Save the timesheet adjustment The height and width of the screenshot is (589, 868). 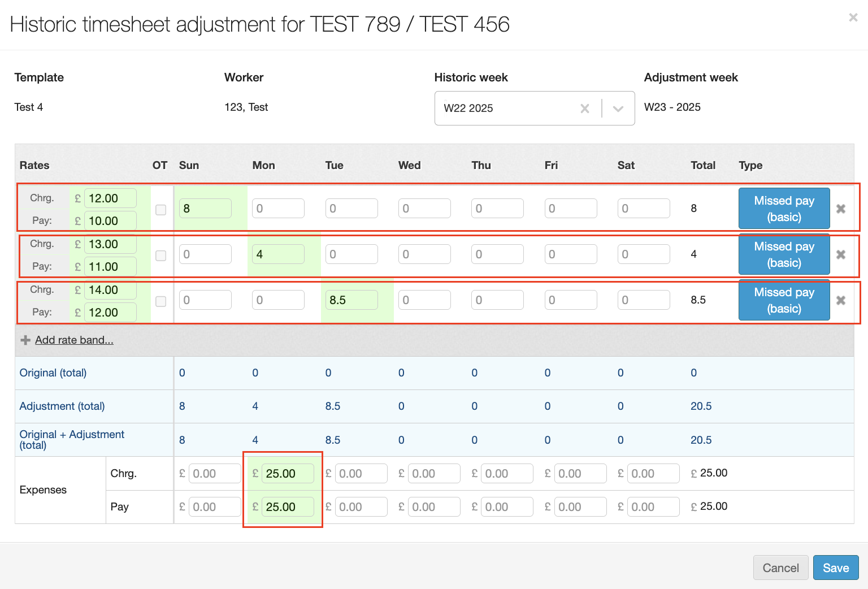(x=835, y=568)
